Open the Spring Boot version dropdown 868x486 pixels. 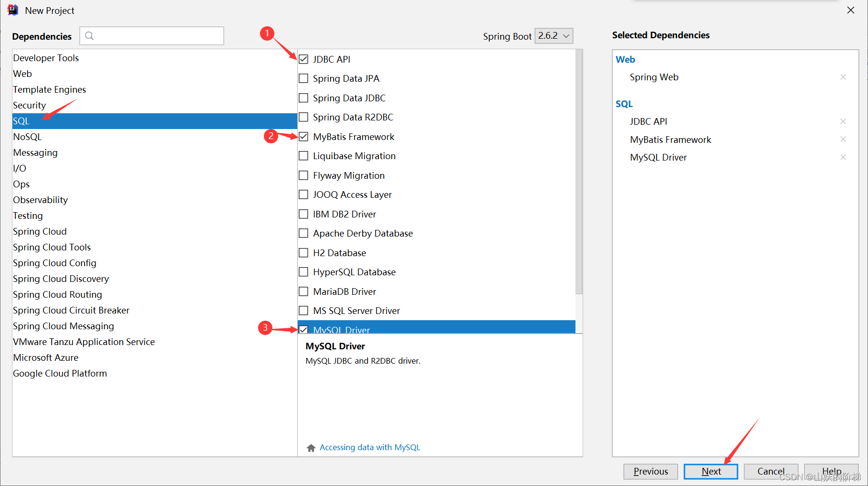coord(553,36)
